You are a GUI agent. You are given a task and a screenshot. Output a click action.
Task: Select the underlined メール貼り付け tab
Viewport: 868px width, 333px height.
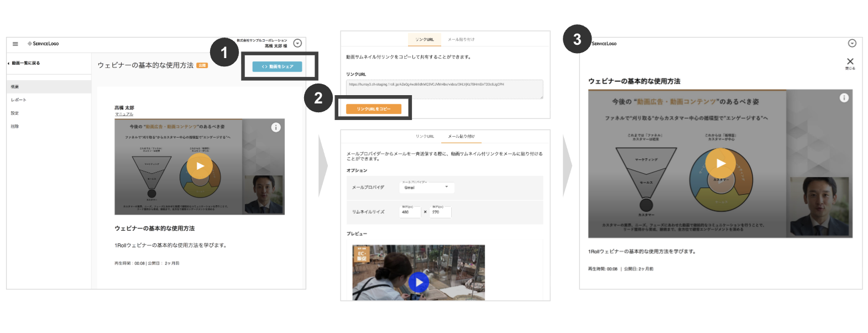(x=461, y=136)
